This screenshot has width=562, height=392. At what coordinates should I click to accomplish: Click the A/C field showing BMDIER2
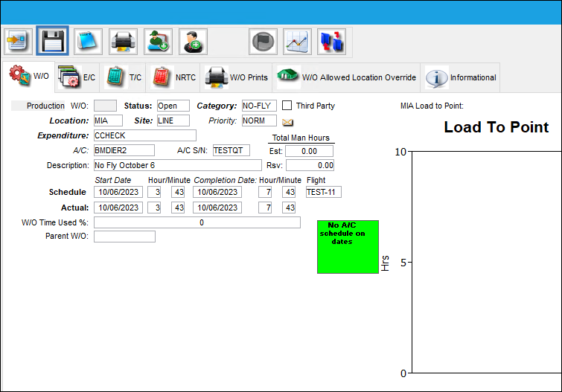tap(124, 150)
